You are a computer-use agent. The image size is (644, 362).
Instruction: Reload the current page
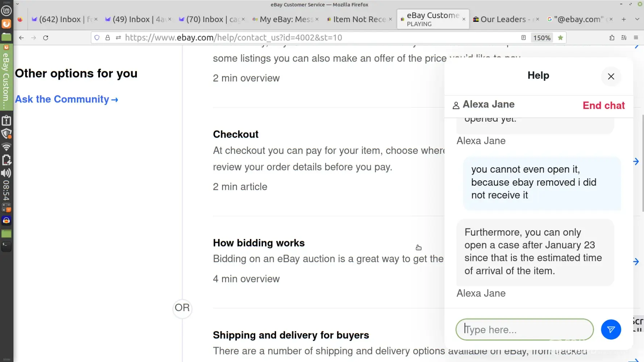pyautogui.click(x=46, y=38)
